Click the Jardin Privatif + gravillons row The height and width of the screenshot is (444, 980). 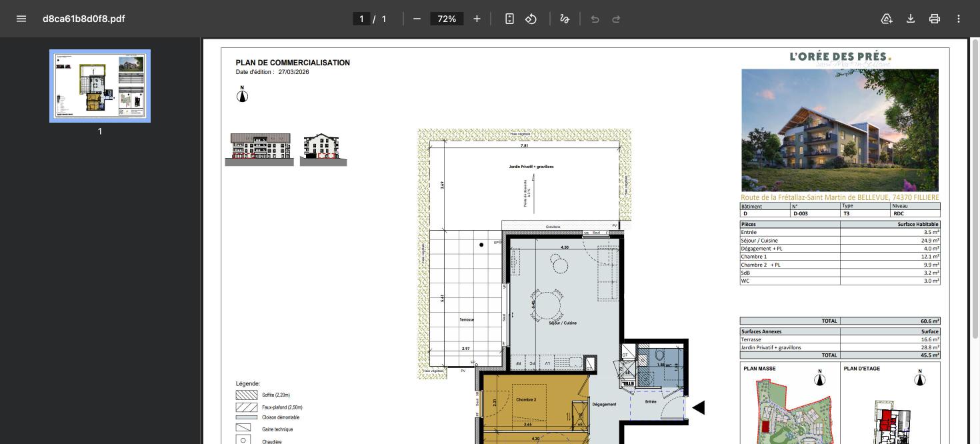pyautogui.click(x=840, y=347)
